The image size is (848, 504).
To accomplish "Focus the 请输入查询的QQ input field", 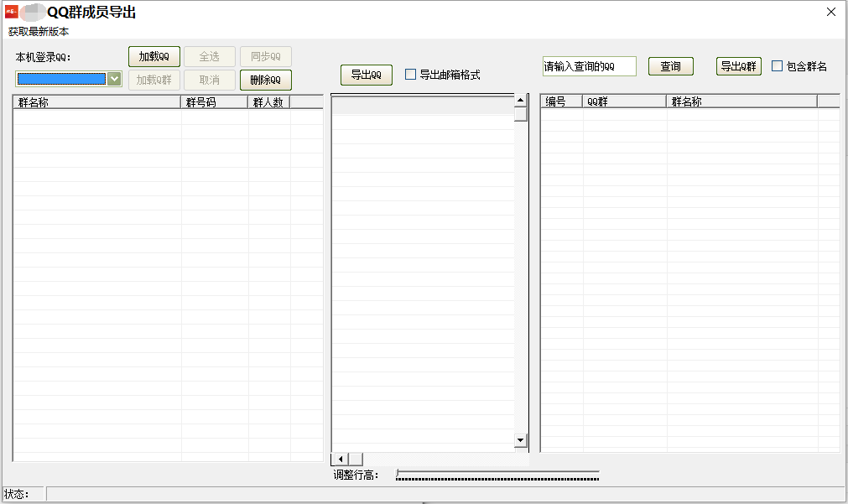I will coord(589,66).
